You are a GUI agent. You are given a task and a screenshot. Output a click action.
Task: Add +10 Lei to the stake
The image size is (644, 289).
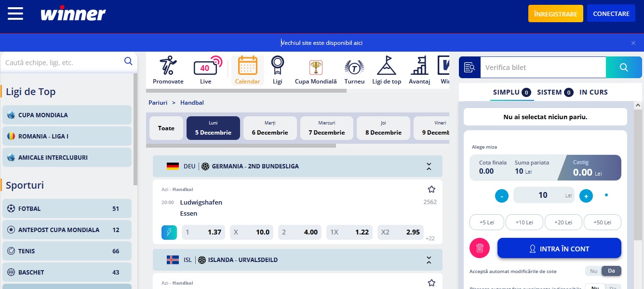[x=524, y=222]
